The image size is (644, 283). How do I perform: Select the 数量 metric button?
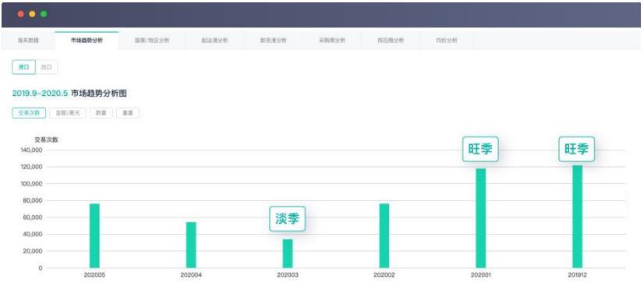(101, 113)
